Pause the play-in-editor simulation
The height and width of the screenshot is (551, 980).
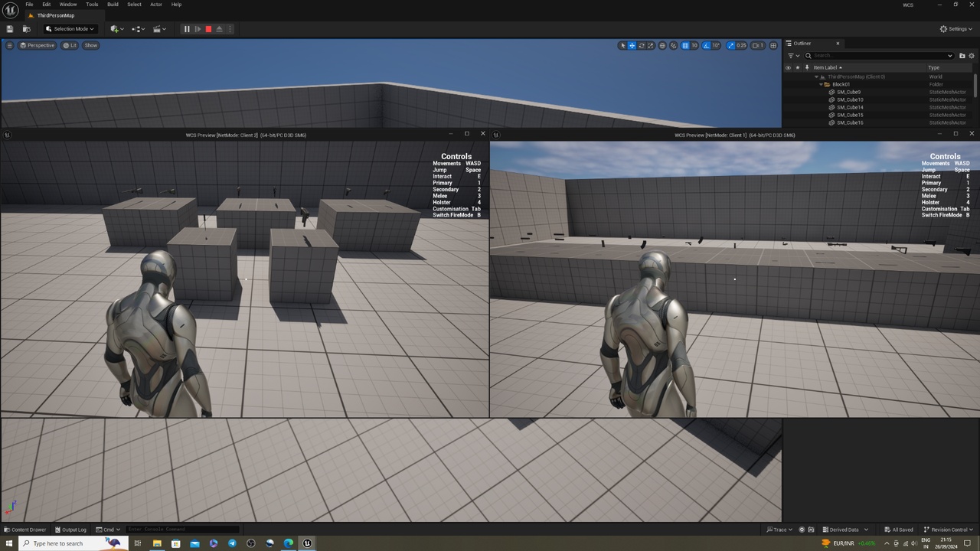(187, 29)
